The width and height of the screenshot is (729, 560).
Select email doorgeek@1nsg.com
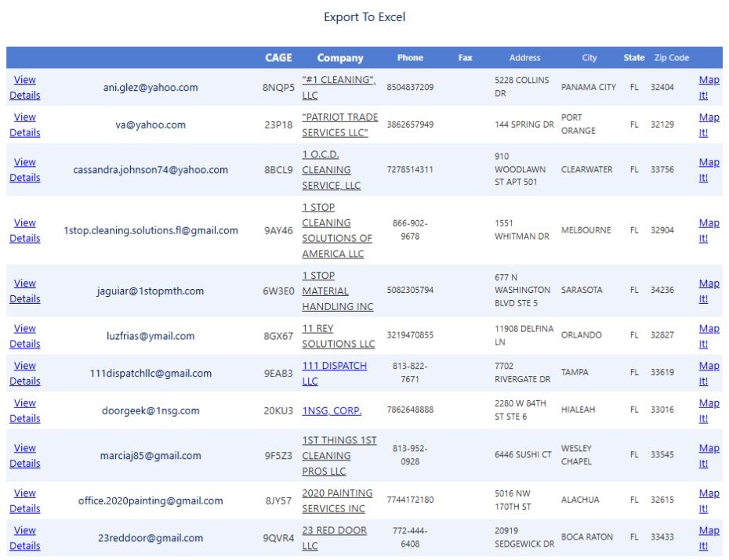pos(151,411)
